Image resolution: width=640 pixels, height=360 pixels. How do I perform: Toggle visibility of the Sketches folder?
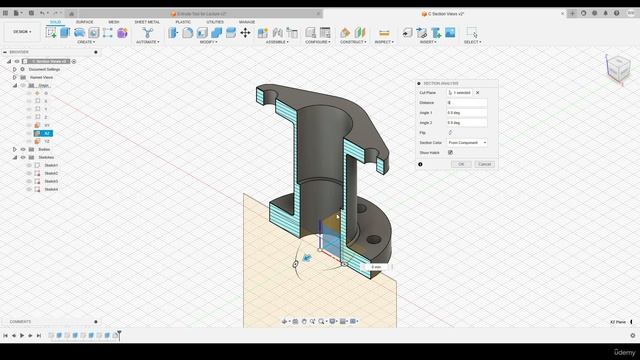coord(23,157)
